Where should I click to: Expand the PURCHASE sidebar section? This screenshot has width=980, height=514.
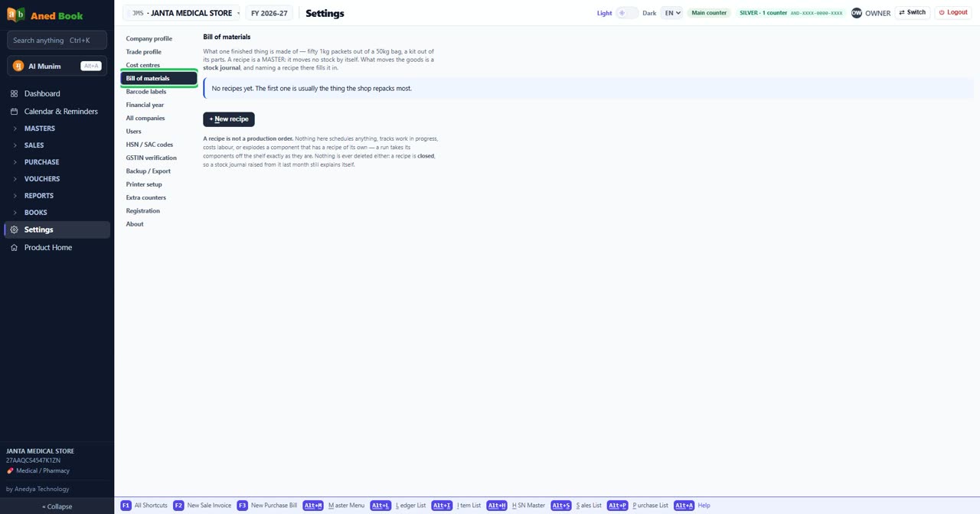click(57, 162)
